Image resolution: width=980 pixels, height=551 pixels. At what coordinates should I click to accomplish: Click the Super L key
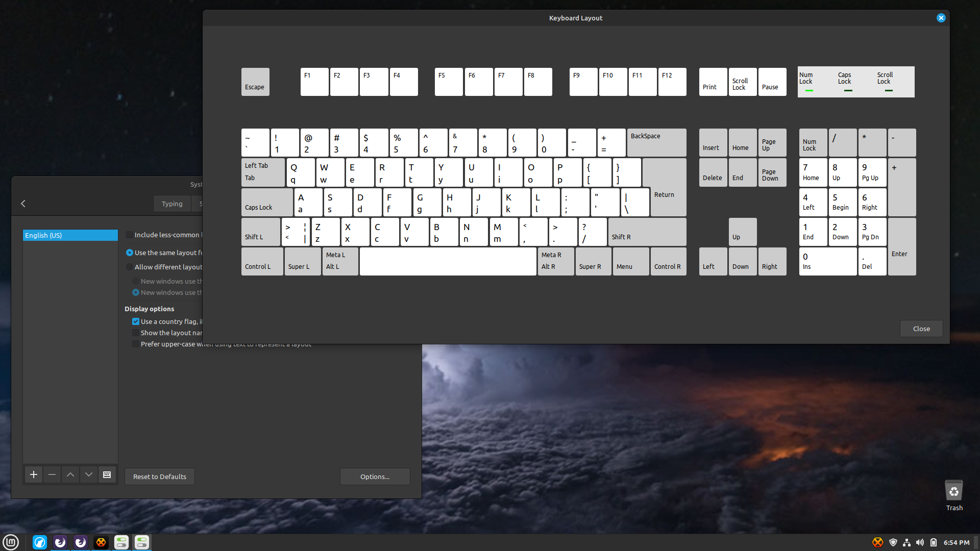(303, 261)
